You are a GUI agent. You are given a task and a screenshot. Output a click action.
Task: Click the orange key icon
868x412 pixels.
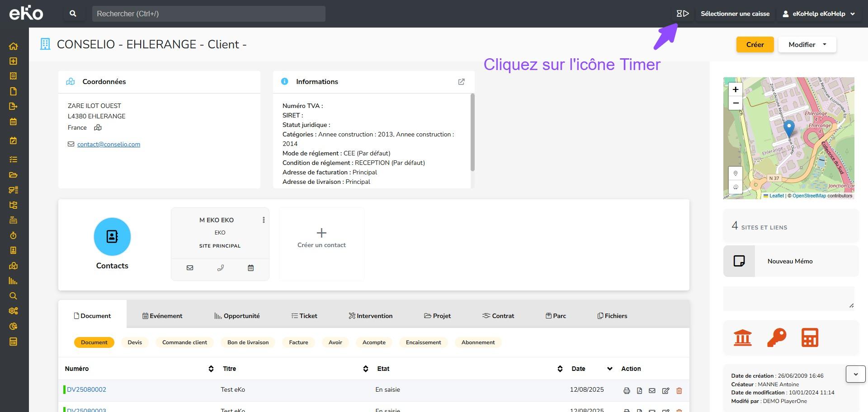click(x=776, y=337)
